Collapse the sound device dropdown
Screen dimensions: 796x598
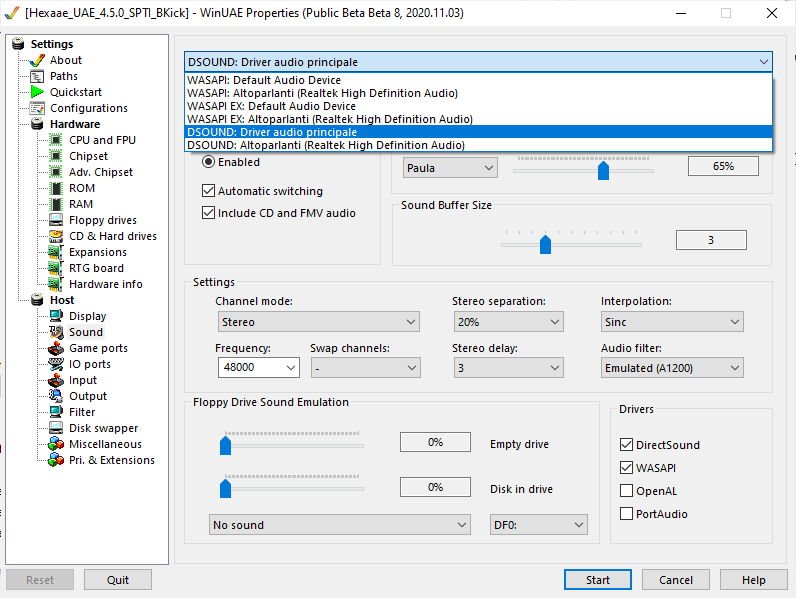763,62
